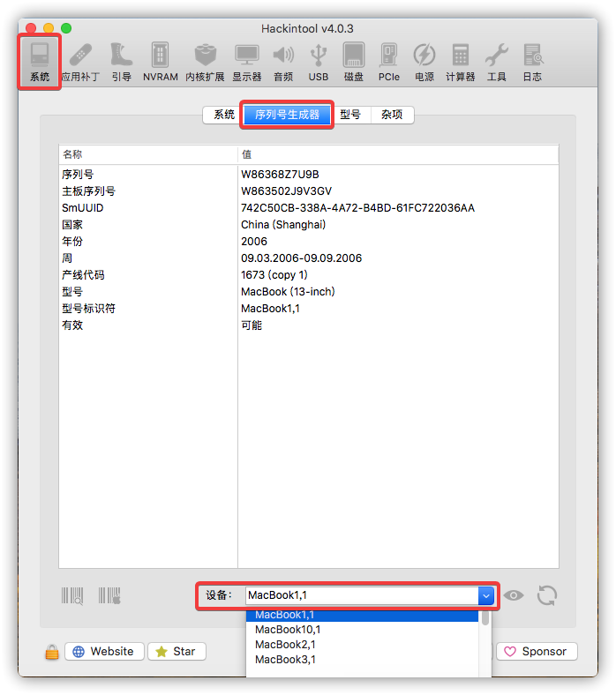Screen dimensions: 616x695
Task: Choose MacBook10,1 in the dropdown list
Action: pos(362,630)
